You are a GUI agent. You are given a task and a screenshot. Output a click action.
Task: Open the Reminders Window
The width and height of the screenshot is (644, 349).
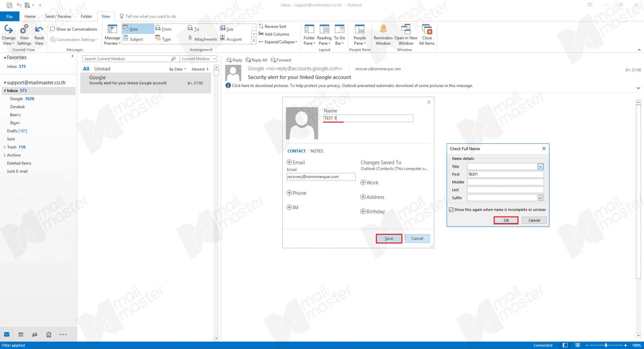383,35
